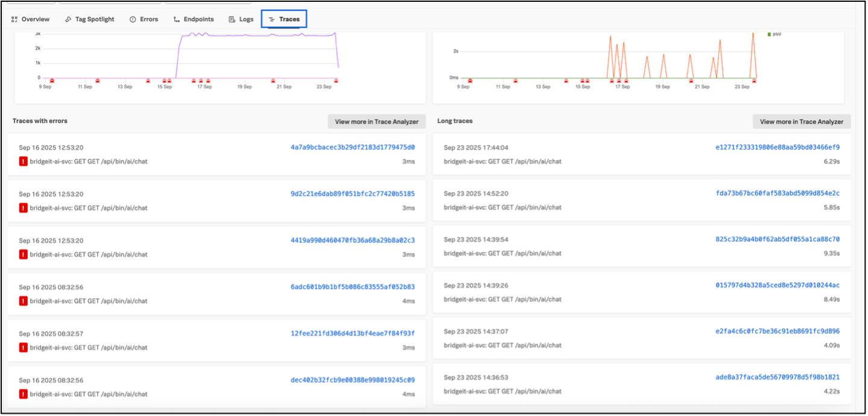Click the Tag Spotlight tab icon
The height and width of the screenshot is (416, 868).
coord(68,19)
